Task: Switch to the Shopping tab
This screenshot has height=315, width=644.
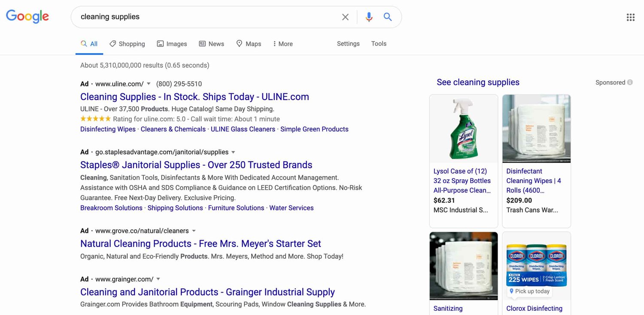Action: 127,44
